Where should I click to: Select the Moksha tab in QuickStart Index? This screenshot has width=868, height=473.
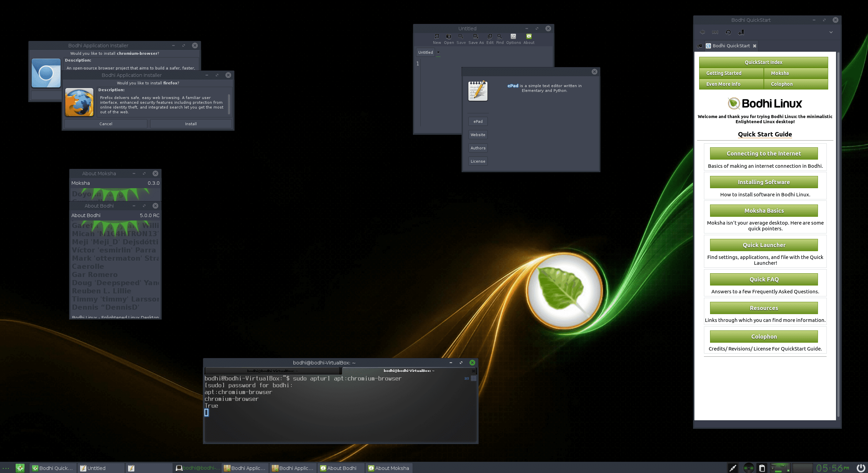(780, 73)
